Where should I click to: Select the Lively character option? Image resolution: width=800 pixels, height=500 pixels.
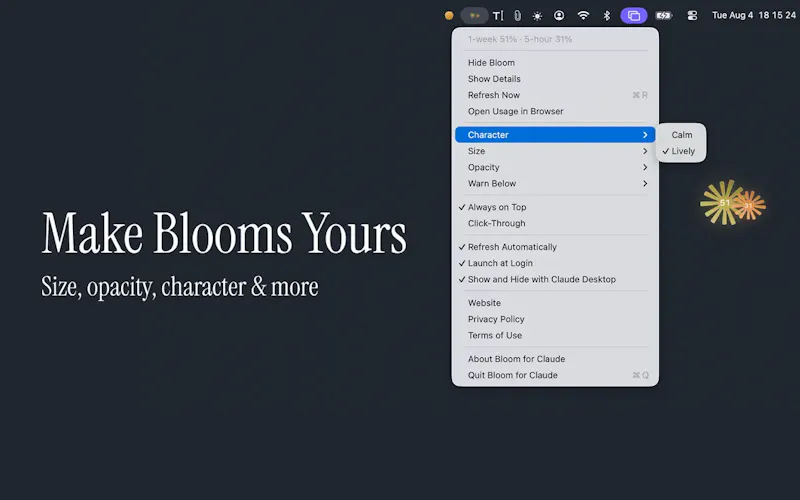coord(681,151)
